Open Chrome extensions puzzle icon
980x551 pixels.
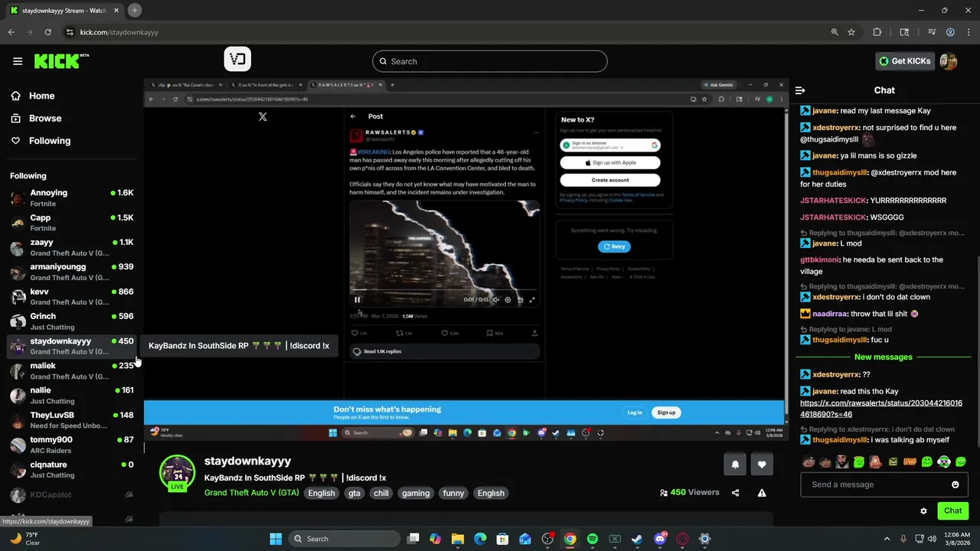point(877,32)
